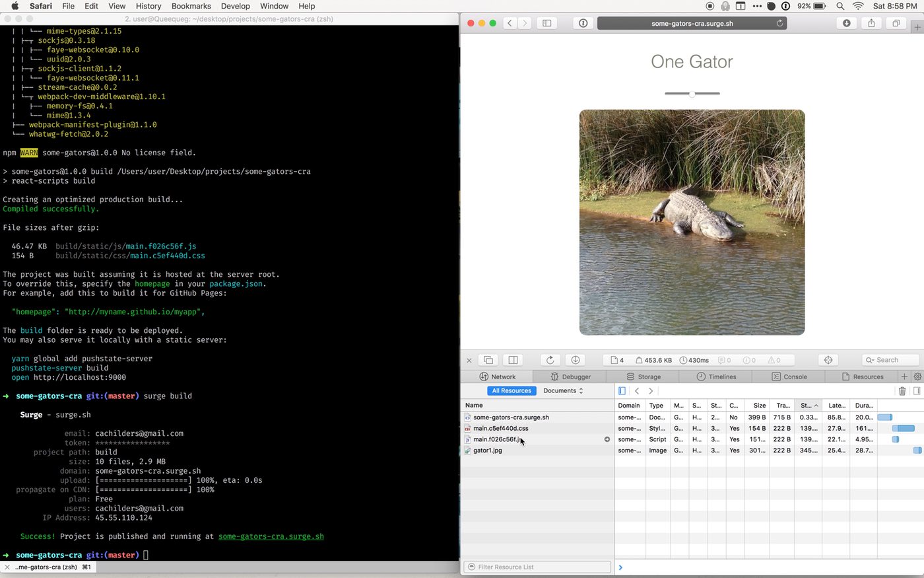Show console errors count indicator

[749, 360]
